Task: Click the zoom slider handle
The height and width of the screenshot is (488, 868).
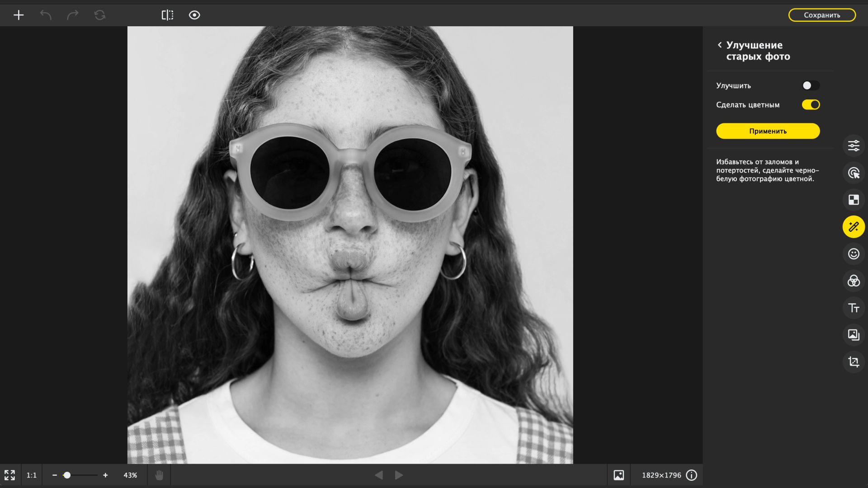Action: coord(67,475)
